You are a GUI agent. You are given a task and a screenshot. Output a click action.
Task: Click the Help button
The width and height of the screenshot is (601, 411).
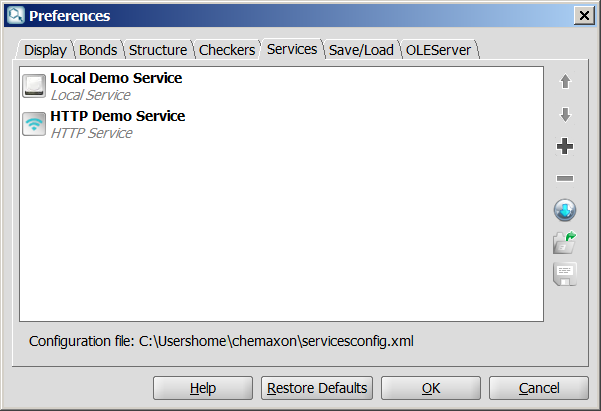pyautogui.click(x=203, y=388)
